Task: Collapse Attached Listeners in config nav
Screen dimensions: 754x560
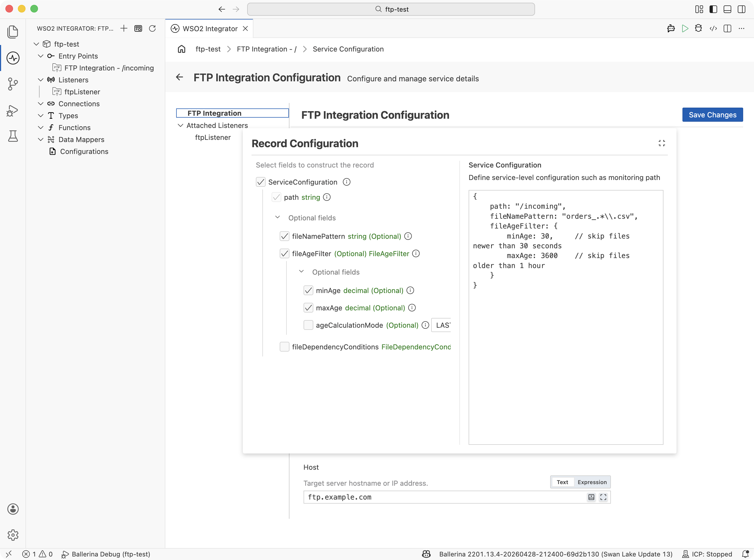Action: (x=180, y=125)
